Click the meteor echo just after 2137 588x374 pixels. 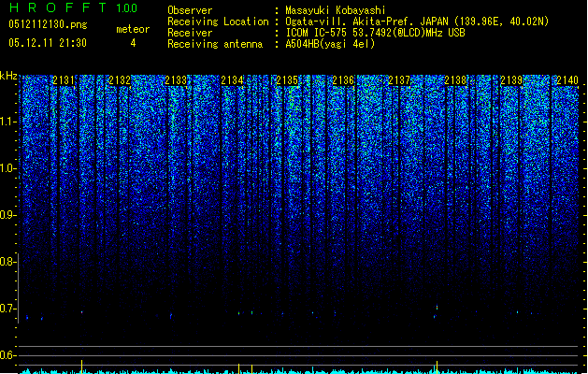[437, 308]
